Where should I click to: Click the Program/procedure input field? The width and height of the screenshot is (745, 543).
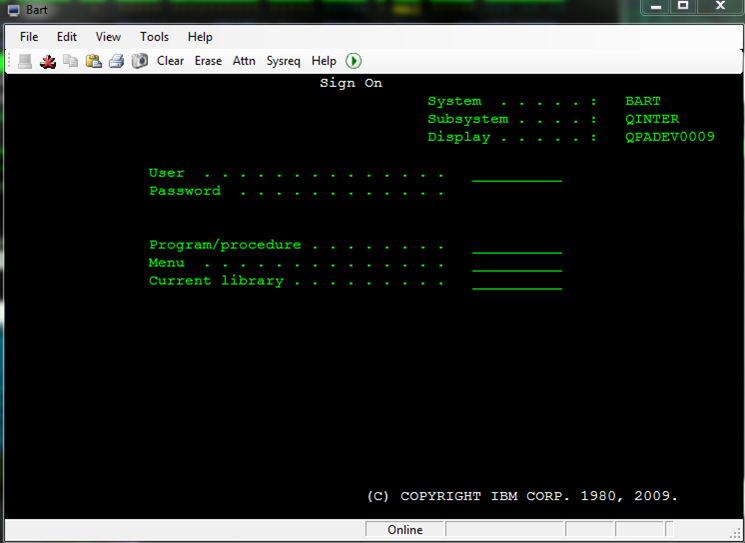(x=517, y=246)
